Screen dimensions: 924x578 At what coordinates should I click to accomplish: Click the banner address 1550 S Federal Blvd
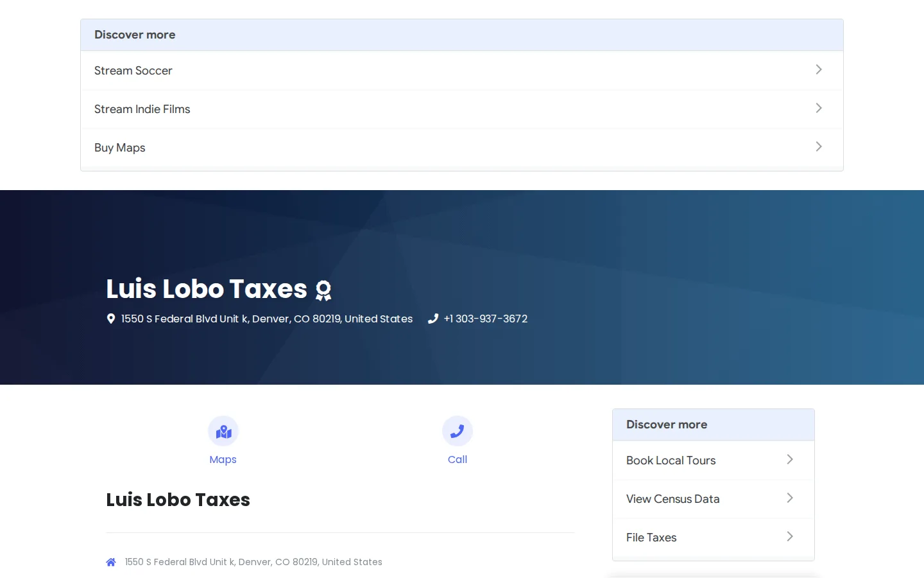[267, 319]
